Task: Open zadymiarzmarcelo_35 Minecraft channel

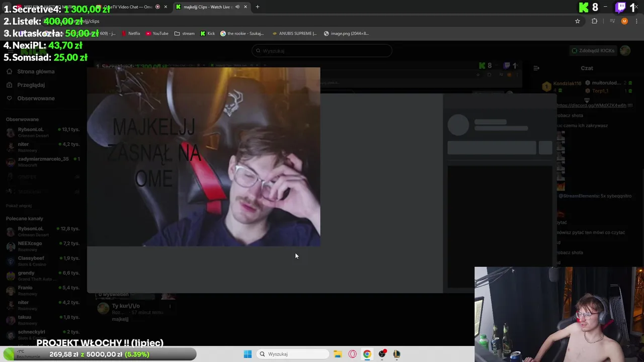Action: (43, 162)
